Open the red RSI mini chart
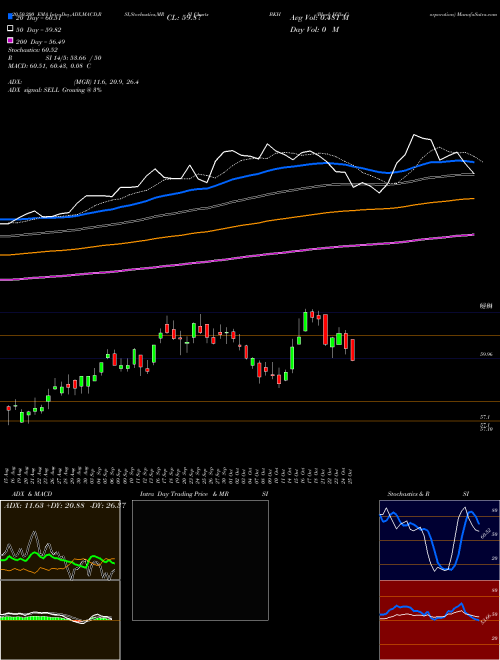 pos(439,620)
